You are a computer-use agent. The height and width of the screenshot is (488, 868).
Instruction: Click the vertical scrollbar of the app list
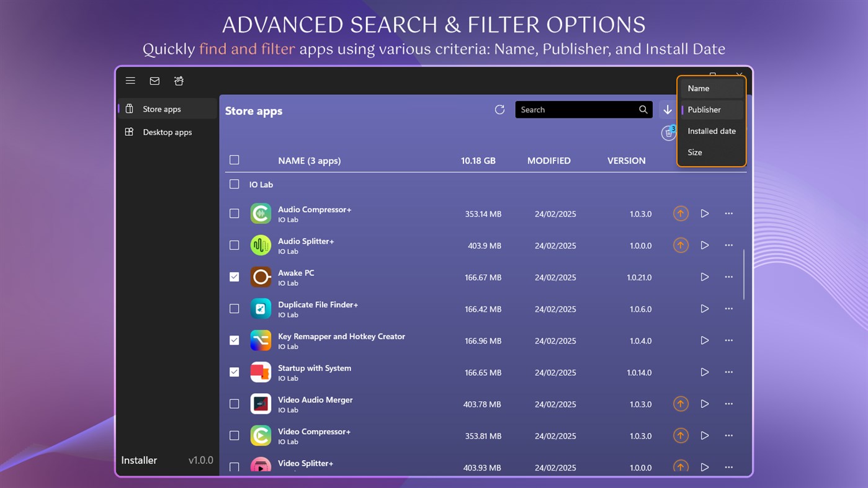pyautogui.click(x=744, y=275)
